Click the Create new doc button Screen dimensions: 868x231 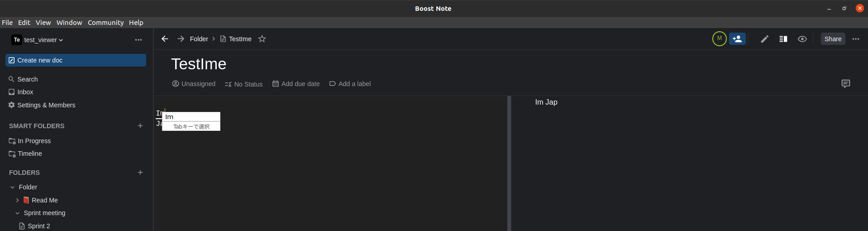coord(76,60)
